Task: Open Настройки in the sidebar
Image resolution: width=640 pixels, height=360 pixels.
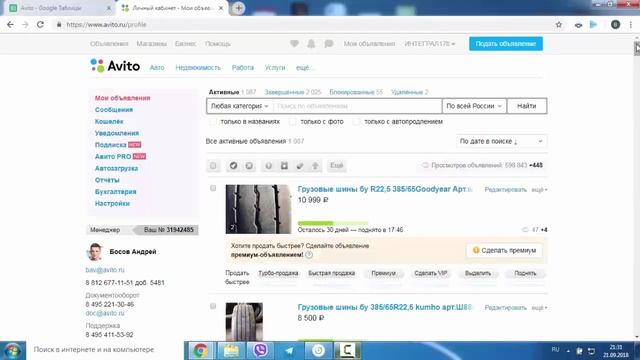Action: click(x=112, y=204)
